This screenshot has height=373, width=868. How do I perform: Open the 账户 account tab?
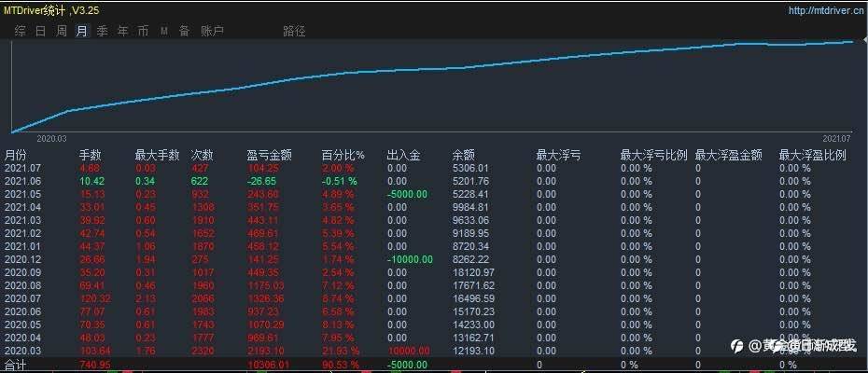click(213, 31)
